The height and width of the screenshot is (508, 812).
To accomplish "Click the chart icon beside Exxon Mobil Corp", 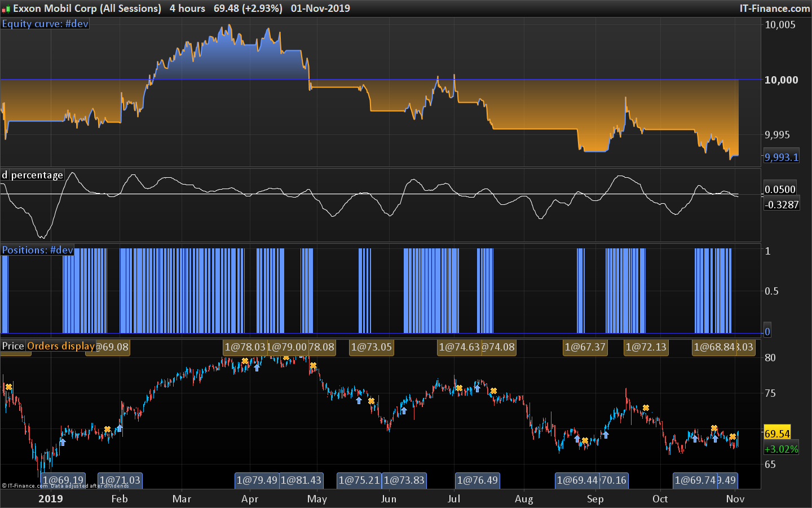I will click(6, 8).
